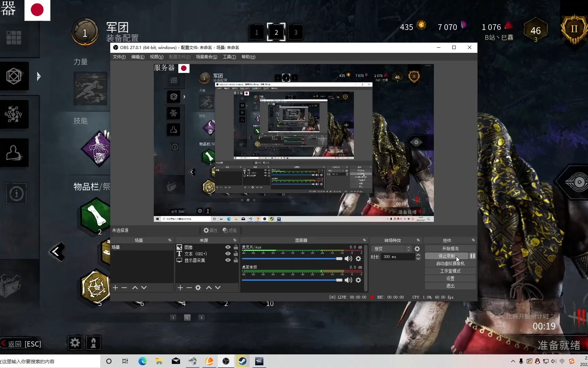Click 返回 [ESC] in the game
The width and height of the screenshot is (588, 368).
[21, 344]
